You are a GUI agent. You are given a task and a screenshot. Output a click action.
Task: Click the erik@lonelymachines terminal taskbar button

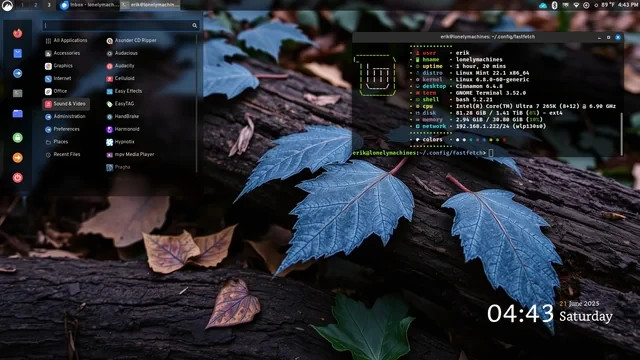click(150, 5)
